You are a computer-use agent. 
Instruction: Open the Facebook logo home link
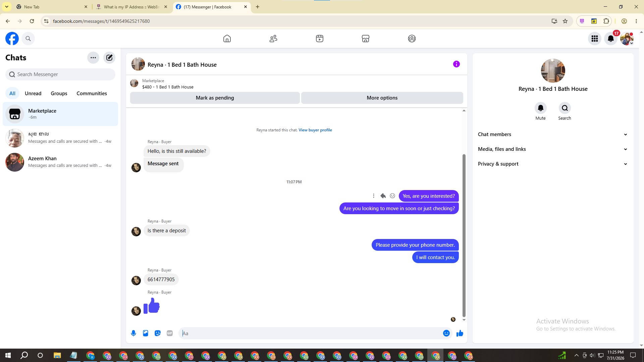pos(12,39)
